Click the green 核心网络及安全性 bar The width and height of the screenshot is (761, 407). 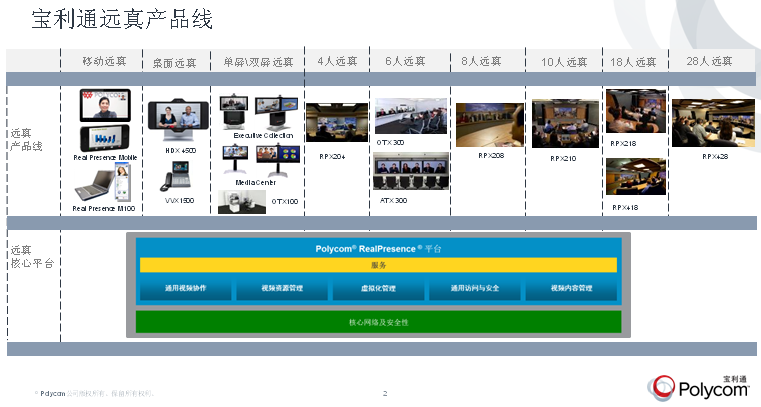[378, 322]
